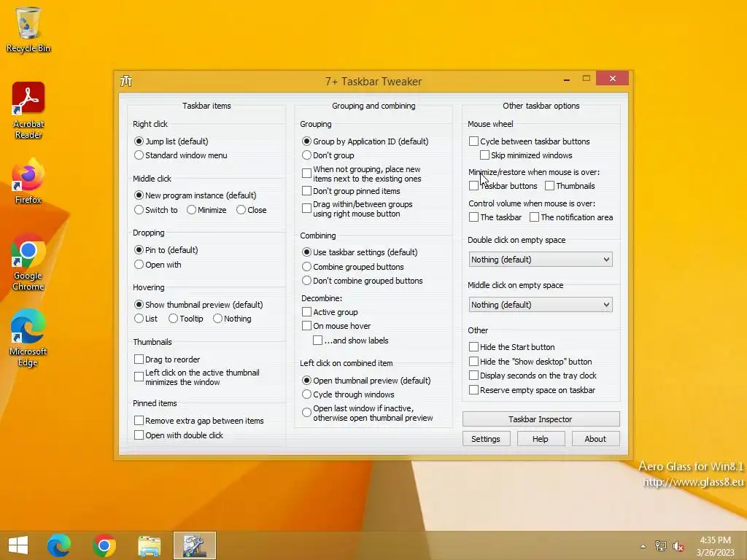Launch Chrome from the taskbar
Viewport: 747px width, 560px height.
[x=104, y=545]
